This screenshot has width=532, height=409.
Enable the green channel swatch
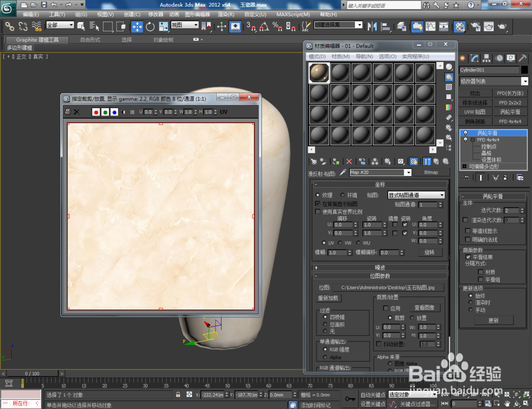point(105,112)
